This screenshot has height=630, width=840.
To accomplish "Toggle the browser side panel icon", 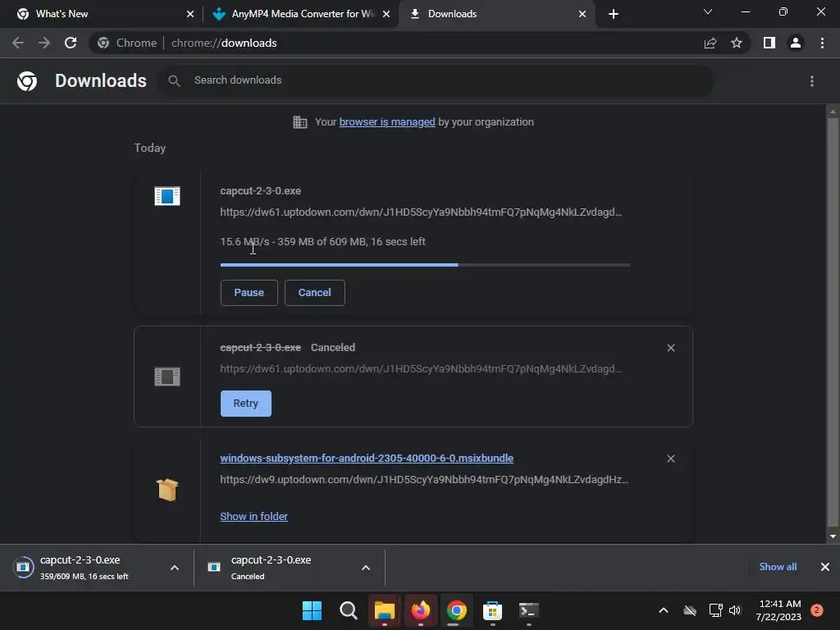I will point(769,43).
